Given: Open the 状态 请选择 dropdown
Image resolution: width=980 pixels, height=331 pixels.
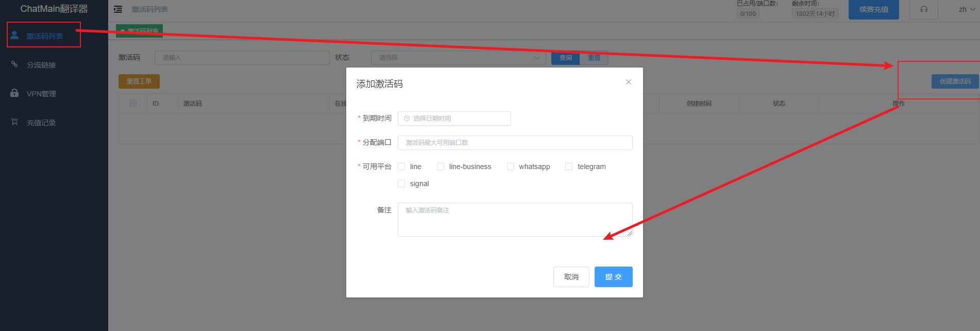Looking at the screenshot, I should coord(458,58).
